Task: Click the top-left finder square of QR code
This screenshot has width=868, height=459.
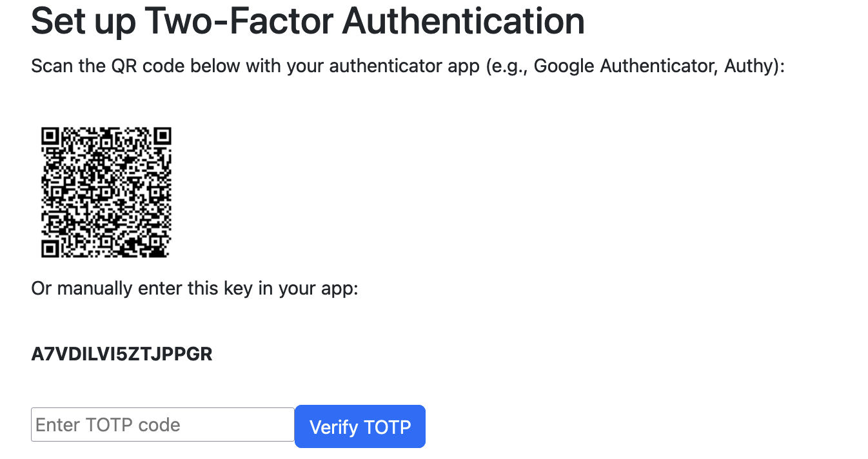Action: coord(52,137)
